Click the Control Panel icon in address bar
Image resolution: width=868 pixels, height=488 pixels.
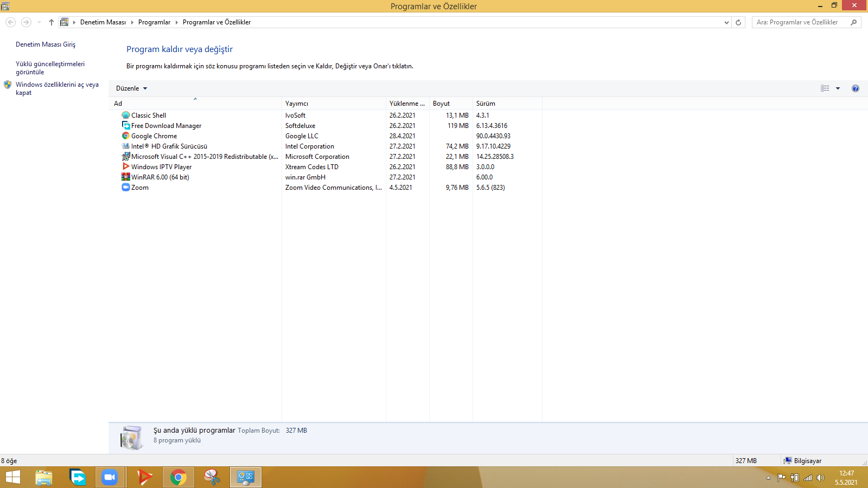[64, 22]
